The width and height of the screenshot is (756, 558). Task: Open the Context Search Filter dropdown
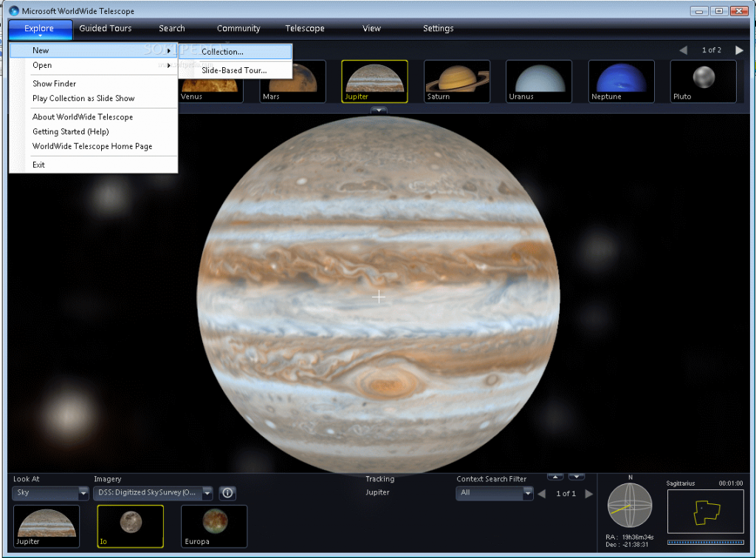(494, 493)
